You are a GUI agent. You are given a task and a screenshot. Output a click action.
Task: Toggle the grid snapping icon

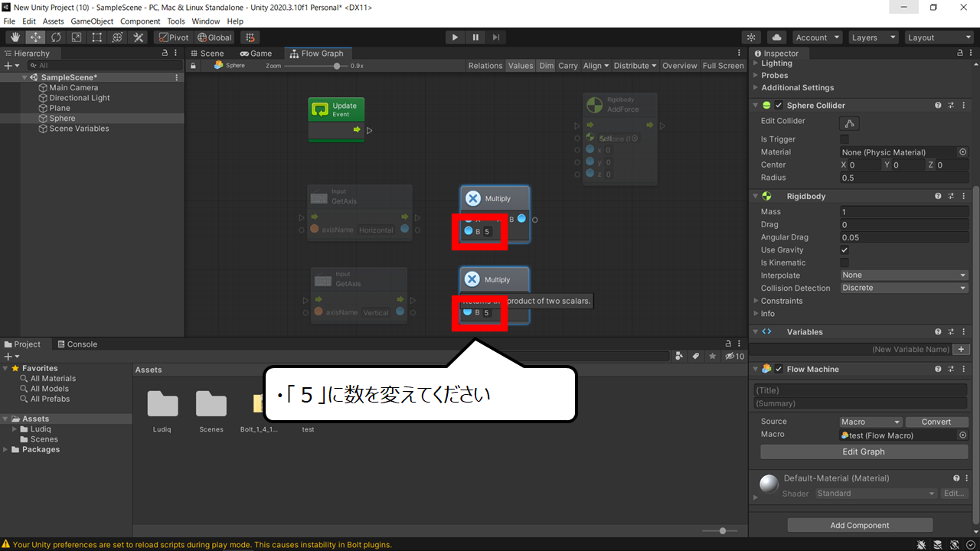(250, 37)
